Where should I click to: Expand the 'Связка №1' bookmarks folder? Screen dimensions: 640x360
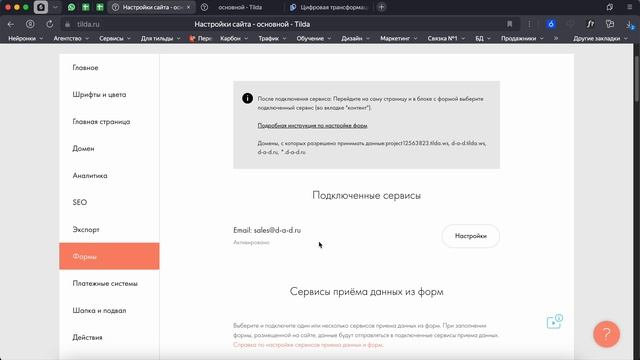[446, 38]
